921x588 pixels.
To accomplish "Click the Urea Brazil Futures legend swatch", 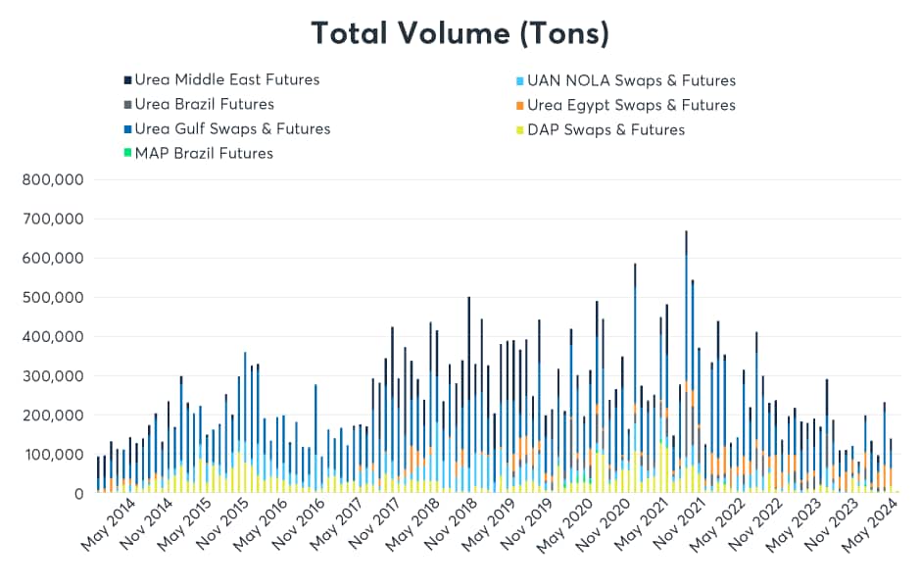I will pos(127,105).
